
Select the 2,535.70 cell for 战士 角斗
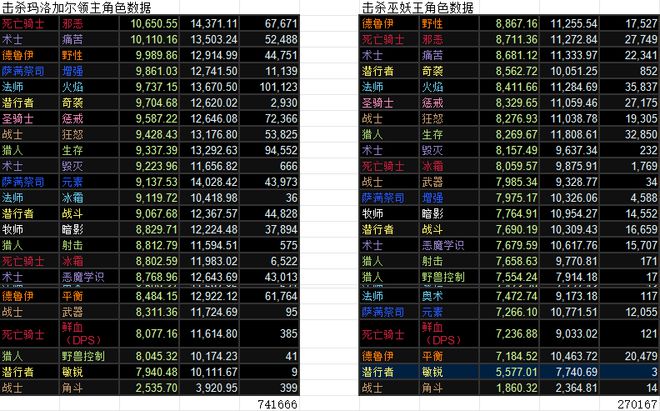[x=149, y=388]
